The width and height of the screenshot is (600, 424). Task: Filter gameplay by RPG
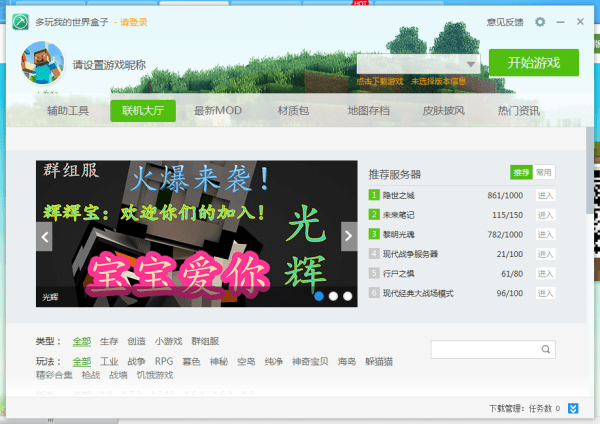point(164,361)
